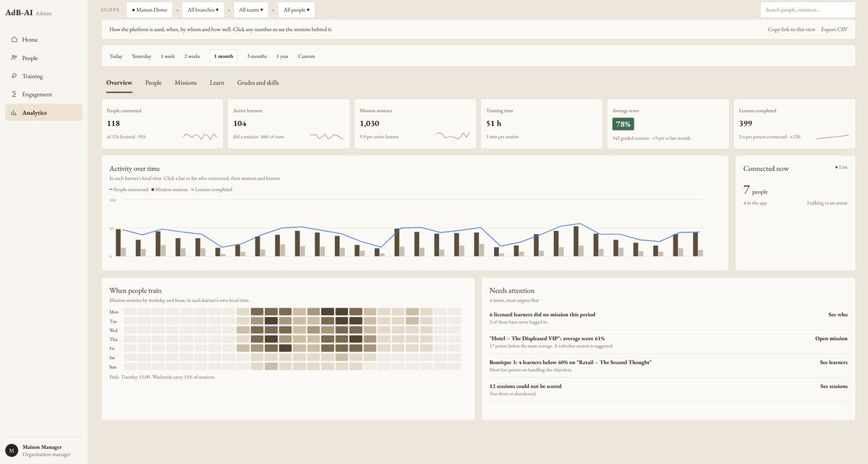Image resolution: width=868 pixels, height=464 pixels.
Task: Select the Custom time range
Action: click(x=307, y=56)
